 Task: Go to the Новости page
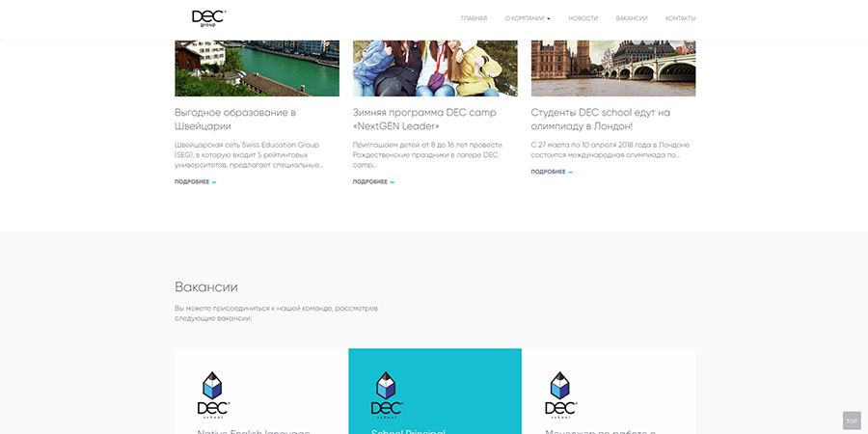[x=583, y=18]
